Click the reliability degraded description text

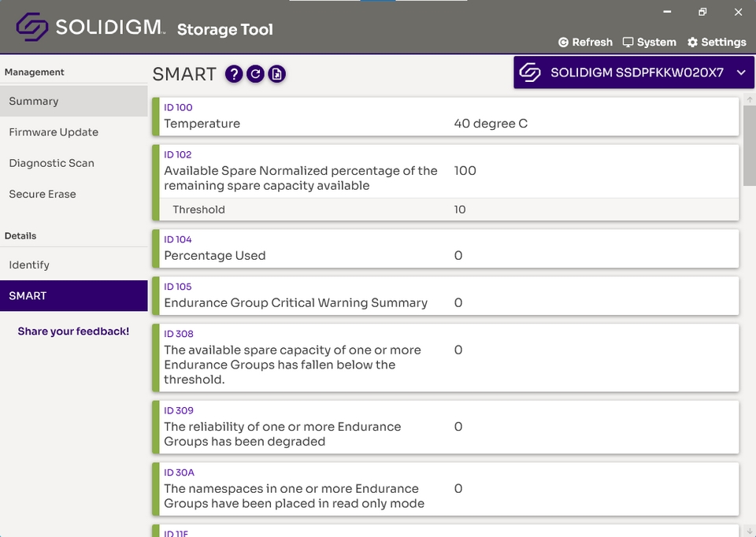point(283,435)
